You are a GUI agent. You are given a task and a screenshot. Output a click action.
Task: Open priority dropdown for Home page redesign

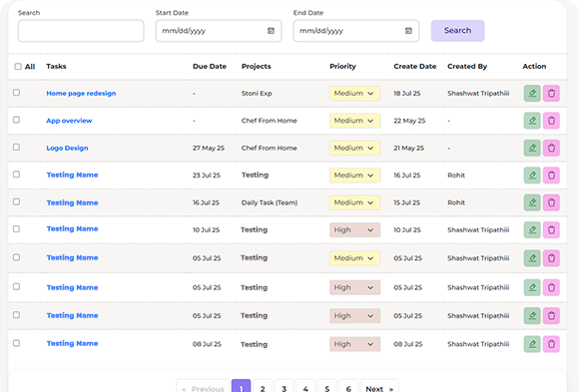(354, 94)
